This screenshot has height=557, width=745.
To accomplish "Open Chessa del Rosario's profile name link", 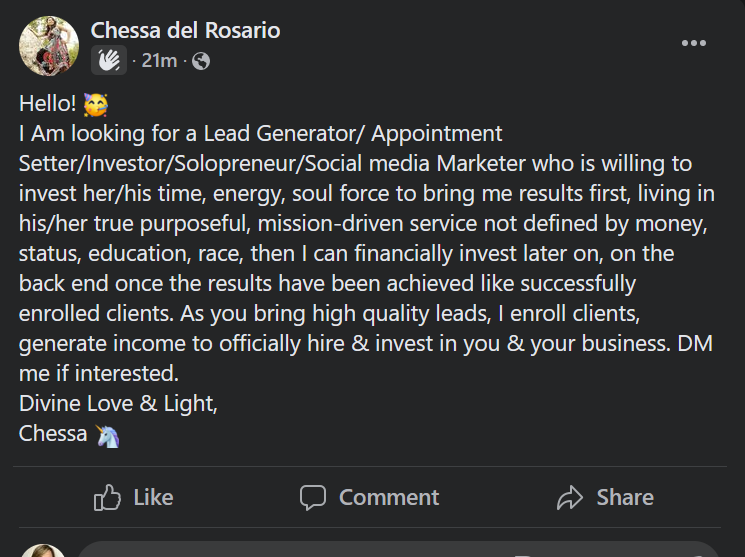I will (185, 31).
